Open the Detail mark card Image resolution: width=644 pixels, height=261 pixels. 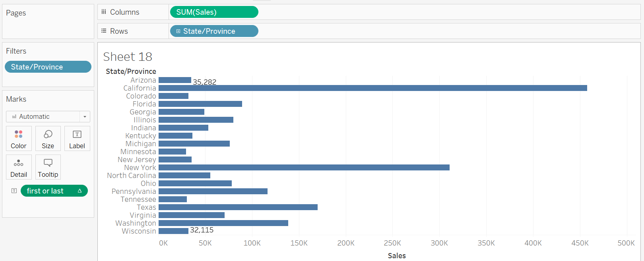coord(19,167)
